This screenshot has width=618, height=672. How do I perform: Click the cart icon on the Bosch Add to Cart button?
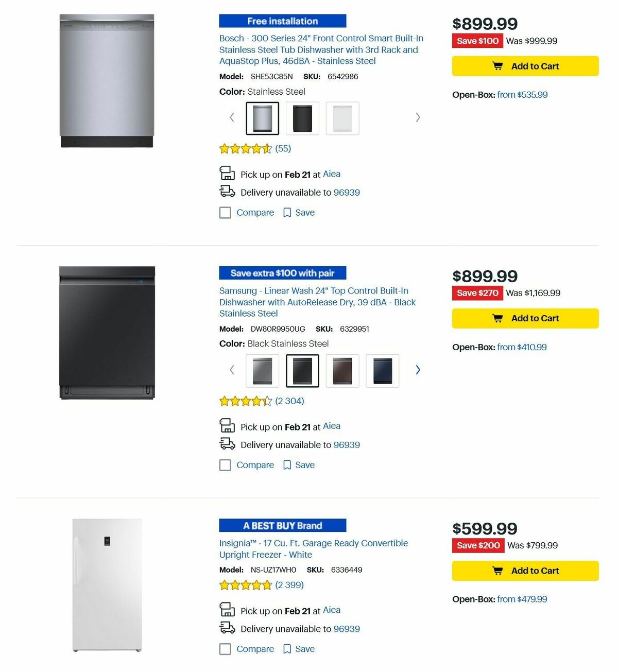[x=497, y=66]
